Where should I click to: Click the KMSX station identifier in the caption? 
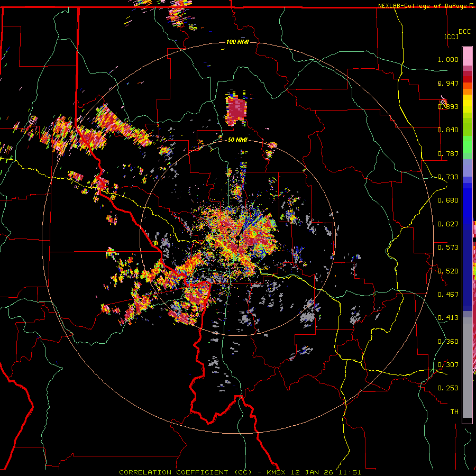click(x=277, y=472)
